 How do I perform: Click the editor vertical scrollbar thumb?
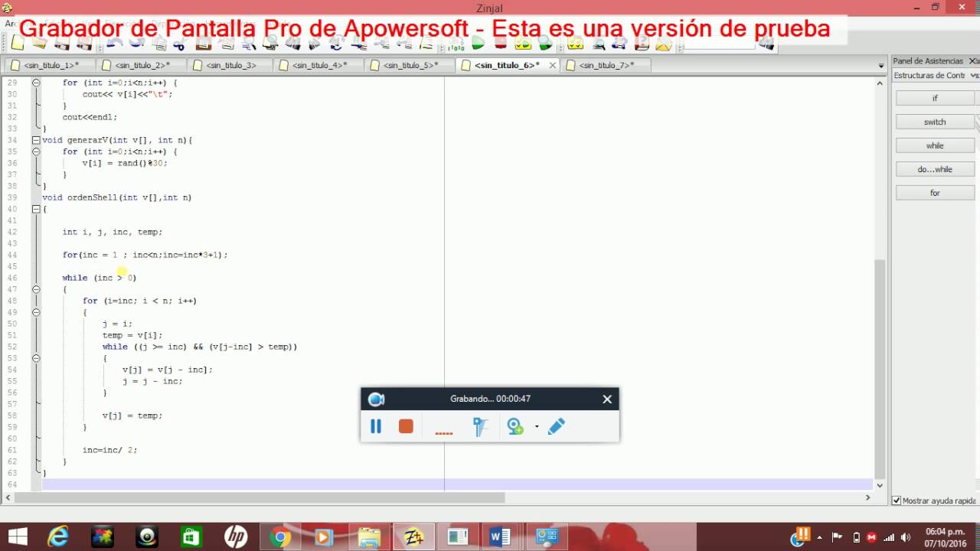pyautogui.click(x=880, y=368)
